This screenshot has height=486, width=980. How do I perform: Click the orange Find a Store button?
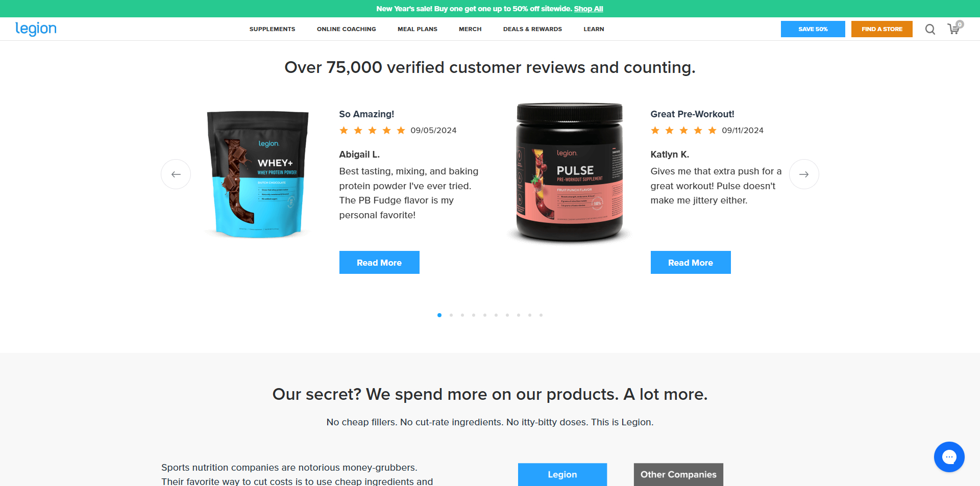(x=882, y=29)
